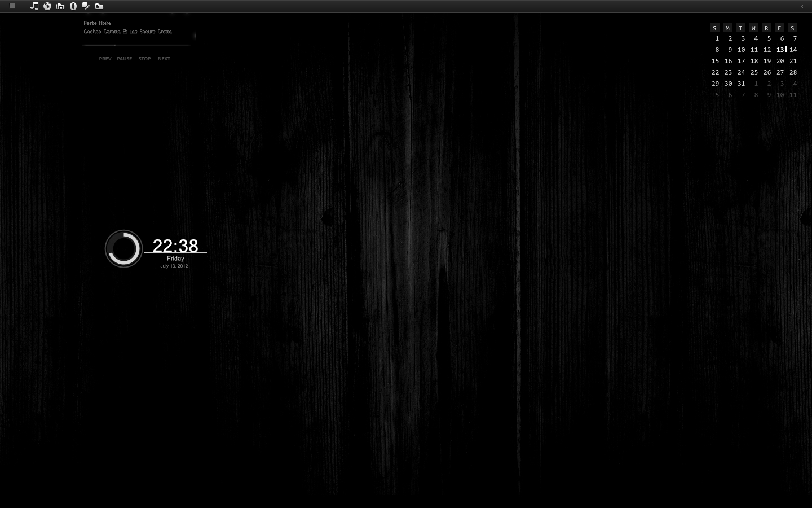Expand the hidden tray arrow
The width and height of the screenshot is (812, 508).
(x=802, y=6)
